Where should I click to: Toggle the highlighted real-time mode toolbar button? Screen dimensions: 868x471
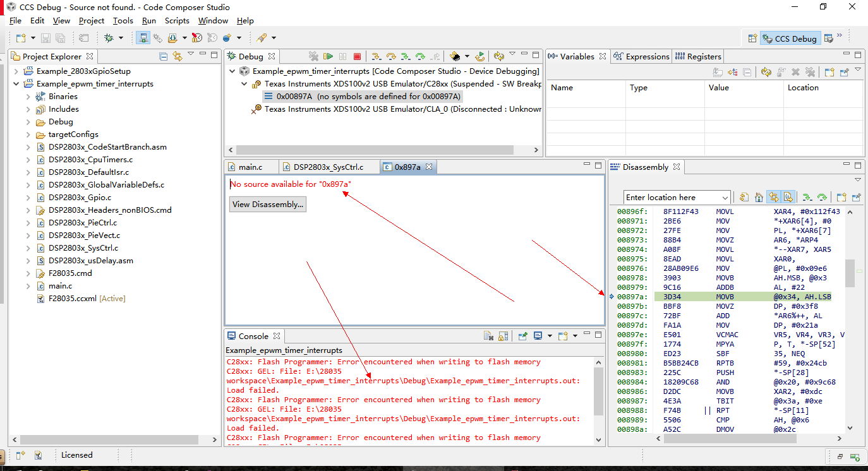143,39
